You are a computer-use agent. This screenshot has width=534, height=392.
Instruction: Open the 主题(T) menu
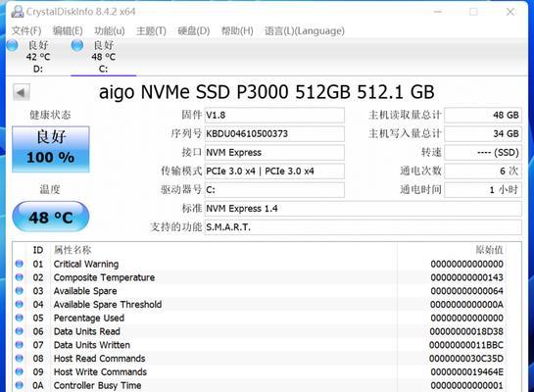[x=151, y=31]
